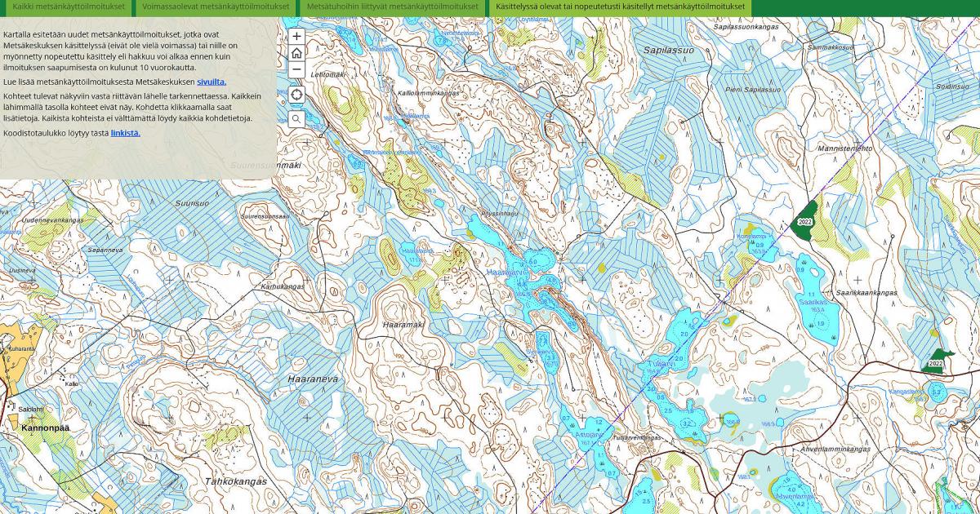Click the Tahkokangas label on the map
Screen dimensions: 980x514
click(235, 481)
